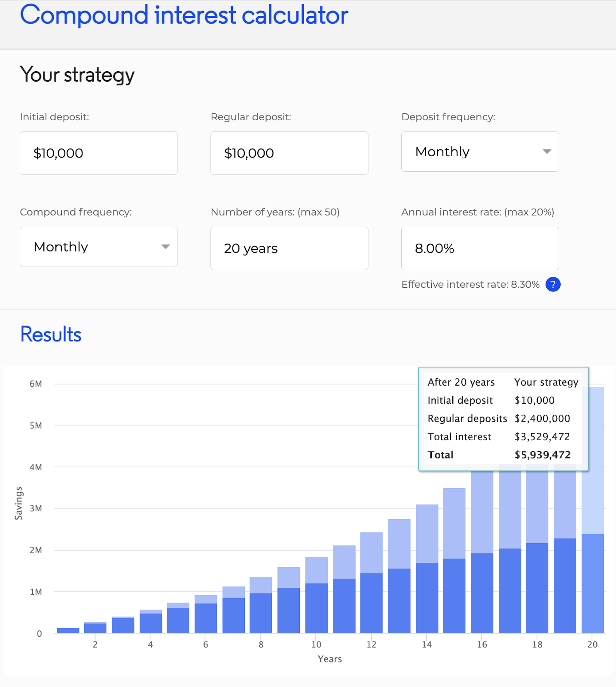
Task: Select the Results heading
Action: pos(51,334)
